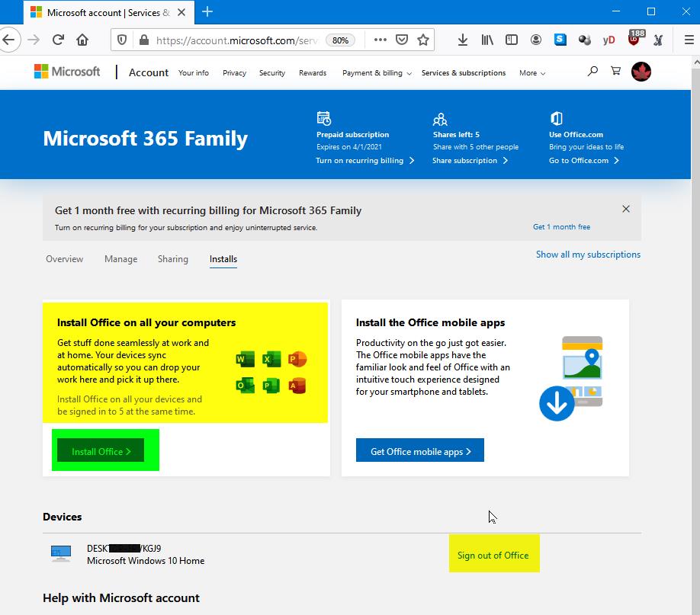Screen dimensions: 700x615
Task: Switch to the Manage tab
Action: tap(120, 259)
